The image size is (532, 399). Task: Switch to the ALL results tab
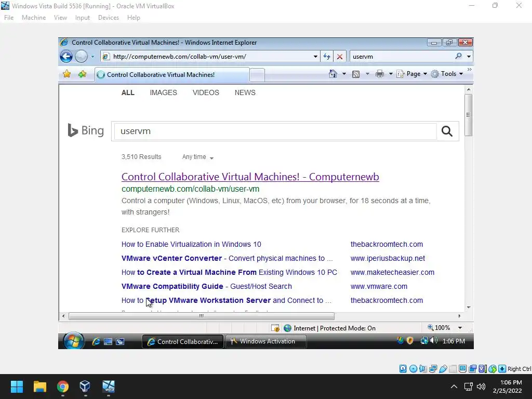coord(128,92)
